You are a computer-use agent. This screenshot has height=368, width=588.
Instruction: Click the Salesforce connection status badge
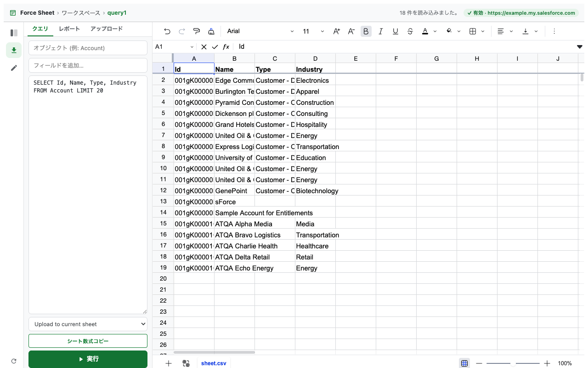[x=521, y=13]
